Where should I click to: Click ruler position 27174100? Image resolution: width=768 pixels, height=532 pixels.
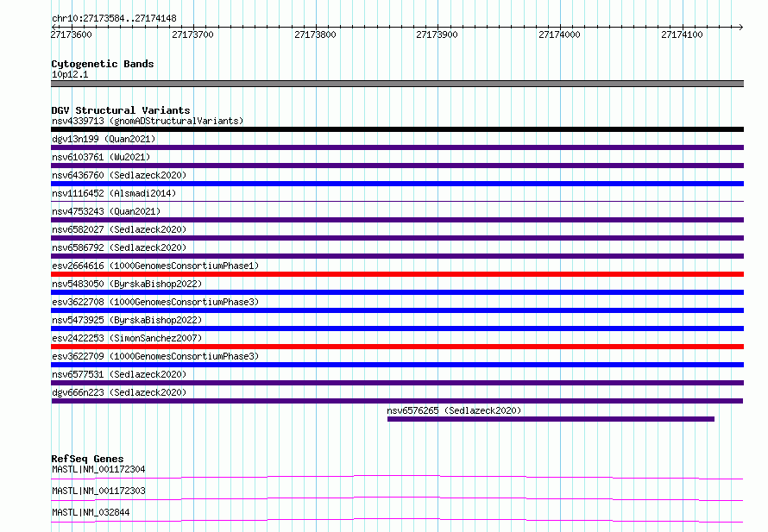tap(682, 34)
